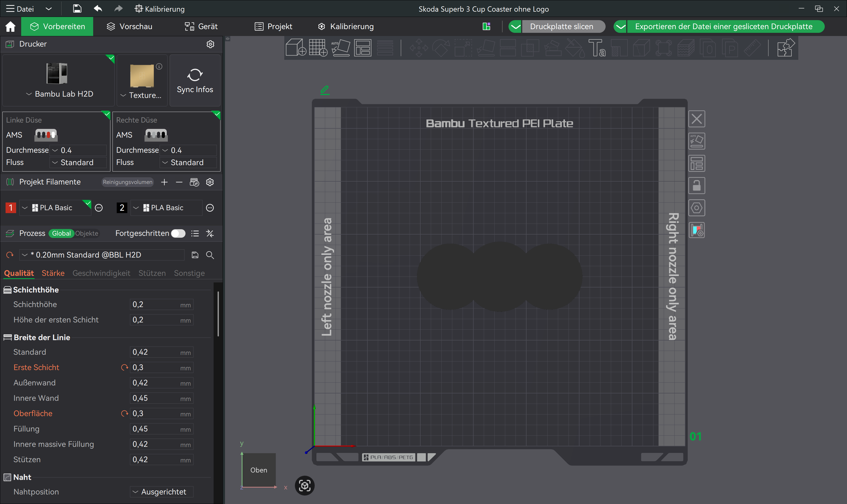
Task: Select the Scale tool icon
Action: [463, 48]
